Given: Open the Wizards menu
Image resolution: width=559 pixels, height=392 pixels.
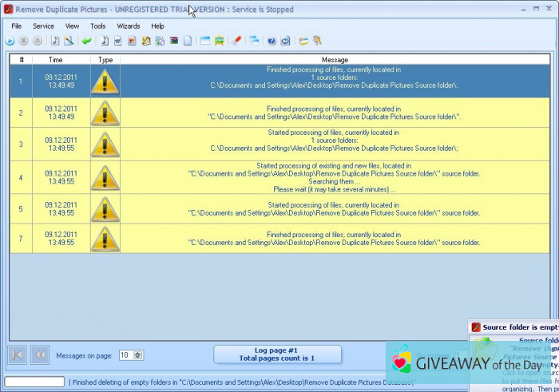Looking at the screenshot, I should [129, 26].
